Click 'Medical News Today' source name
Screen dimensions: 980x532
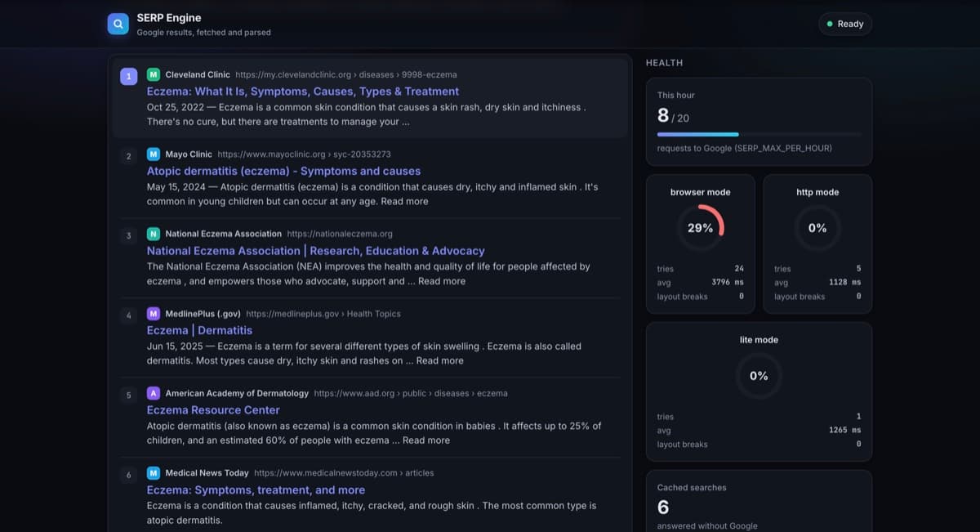(207, 473)
